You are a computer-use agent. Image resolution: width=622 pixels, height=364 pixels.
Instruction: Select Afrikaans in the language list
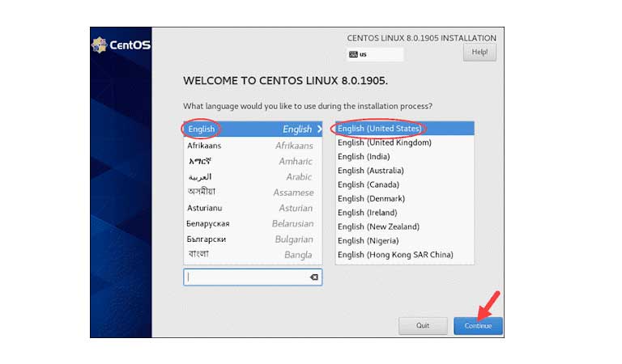pyautogui.click(x=253, y=146)
